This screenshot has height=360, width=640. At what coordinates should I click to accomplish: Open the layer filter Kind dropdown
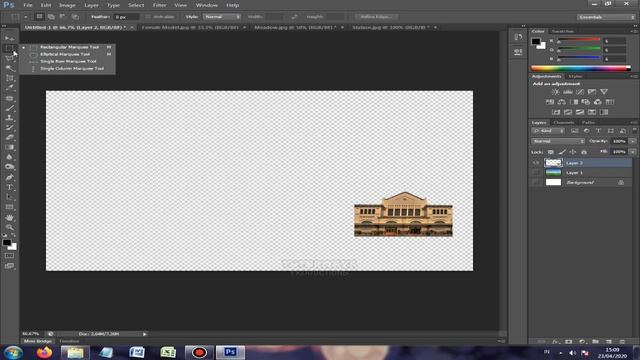coord(548,131)
